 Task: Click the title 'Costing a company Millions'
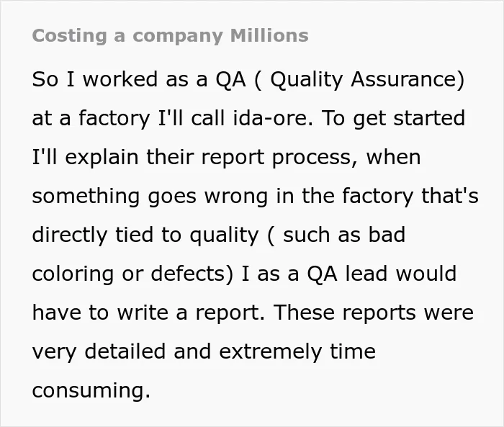point(171,36)
